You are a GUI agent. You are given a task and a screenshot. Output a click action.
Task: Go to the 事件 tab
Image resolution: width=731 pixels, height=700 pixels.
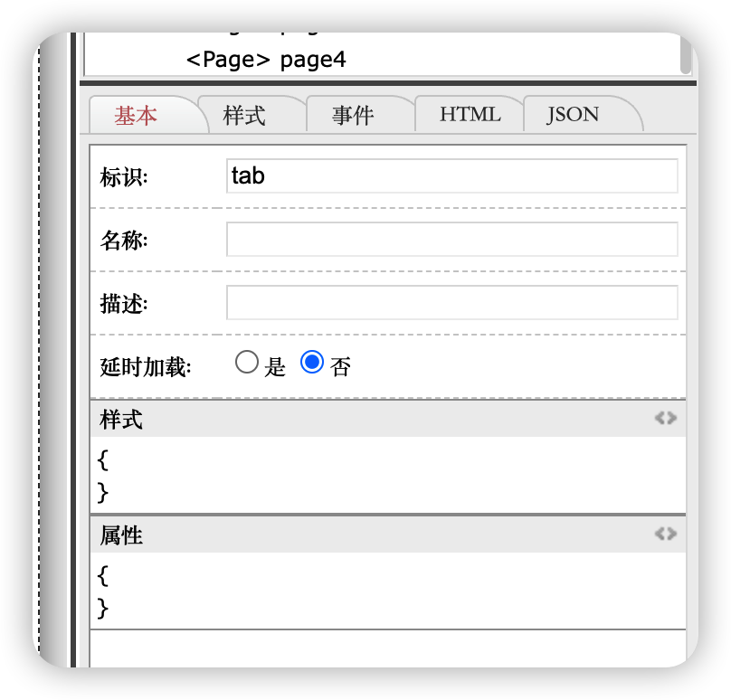pos(353,115)
